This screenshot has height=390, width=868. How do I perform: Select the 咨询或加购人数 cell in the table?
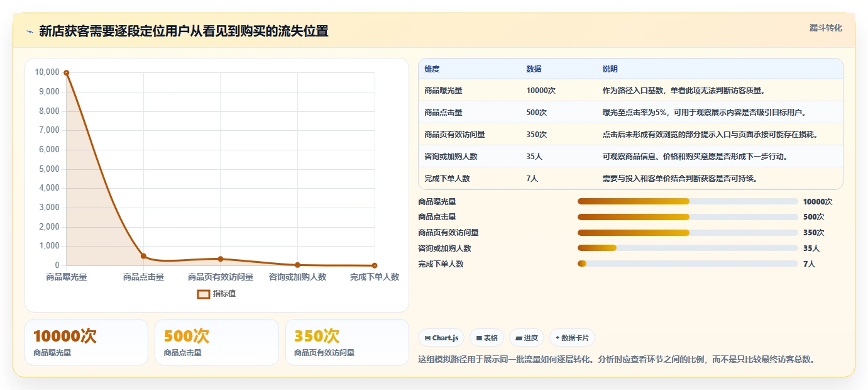(x=451, y=157)
